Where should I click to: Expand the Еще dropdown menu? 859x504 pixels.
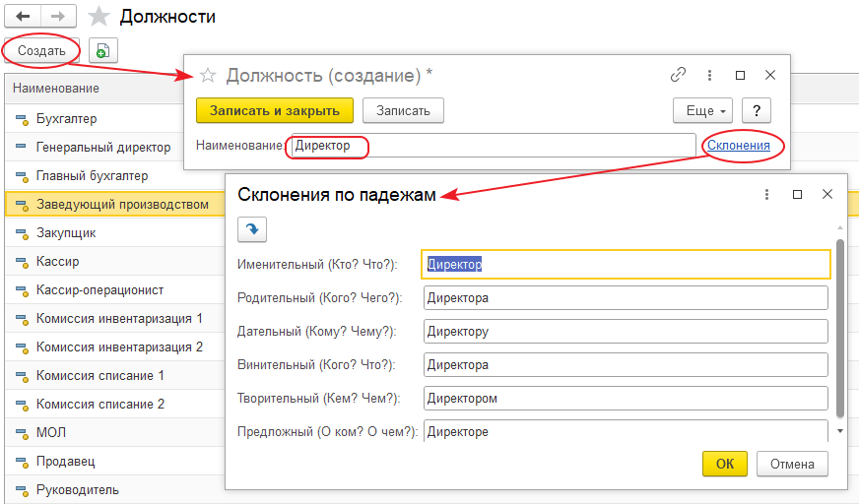tap(703, 110)
